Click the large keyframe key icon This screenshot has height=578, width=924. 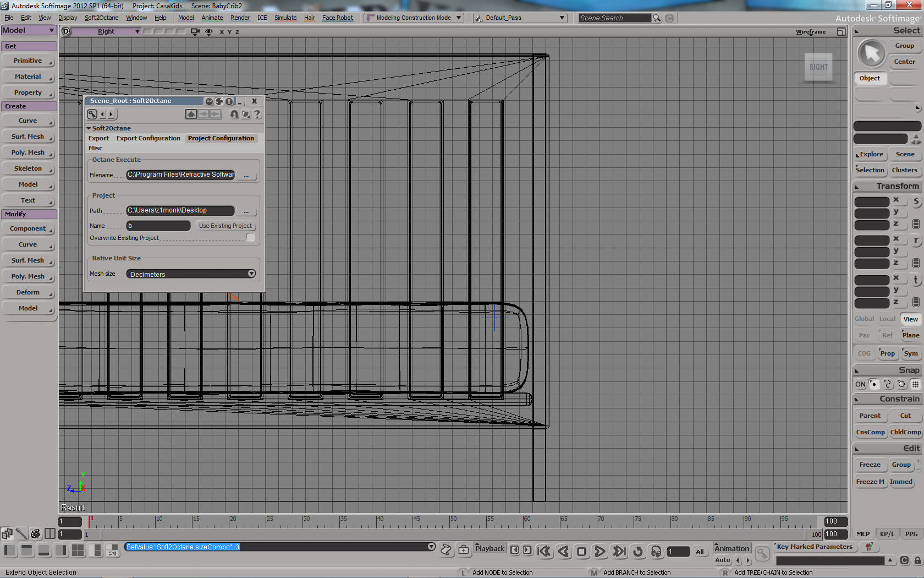coord(762,553)
